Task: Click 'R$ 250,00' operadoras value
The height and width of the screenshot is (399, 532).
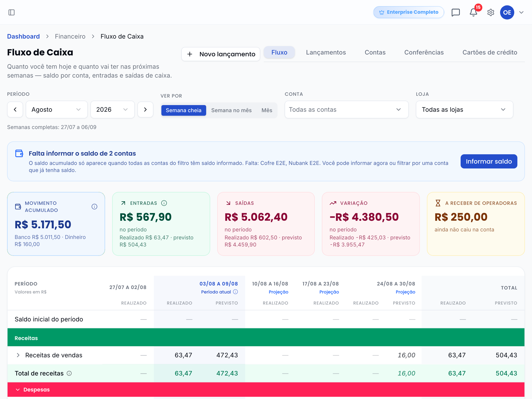Action: pyautogui.click(x=461, y=217)
